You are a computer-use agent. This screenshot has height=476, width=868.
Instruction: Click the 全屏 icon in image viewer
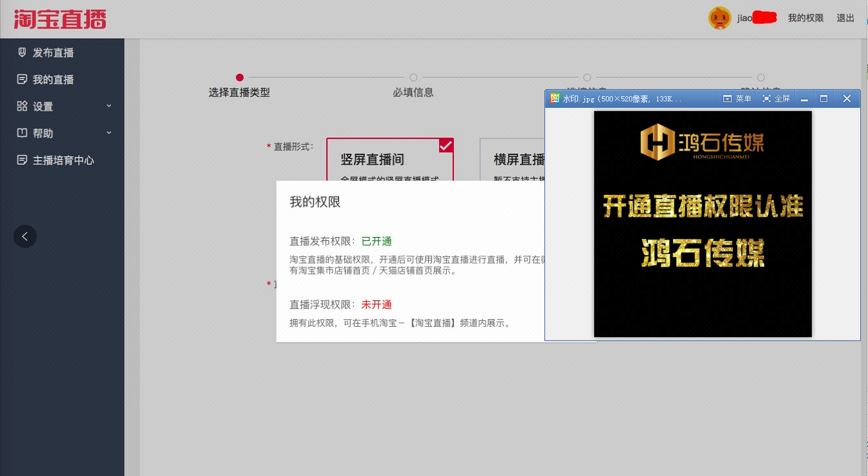pyautogui.click(x=767, y=99)
